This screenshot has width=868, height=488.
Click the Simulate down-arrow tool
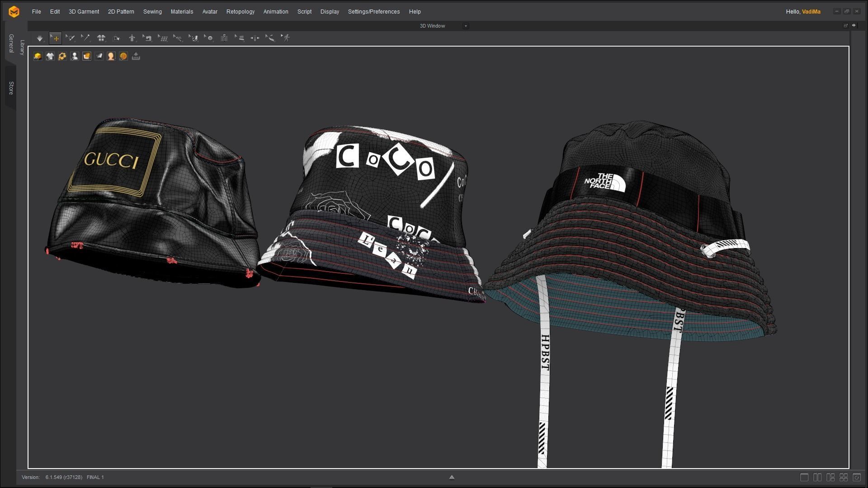pyautogui.click(x=40, y=38)
